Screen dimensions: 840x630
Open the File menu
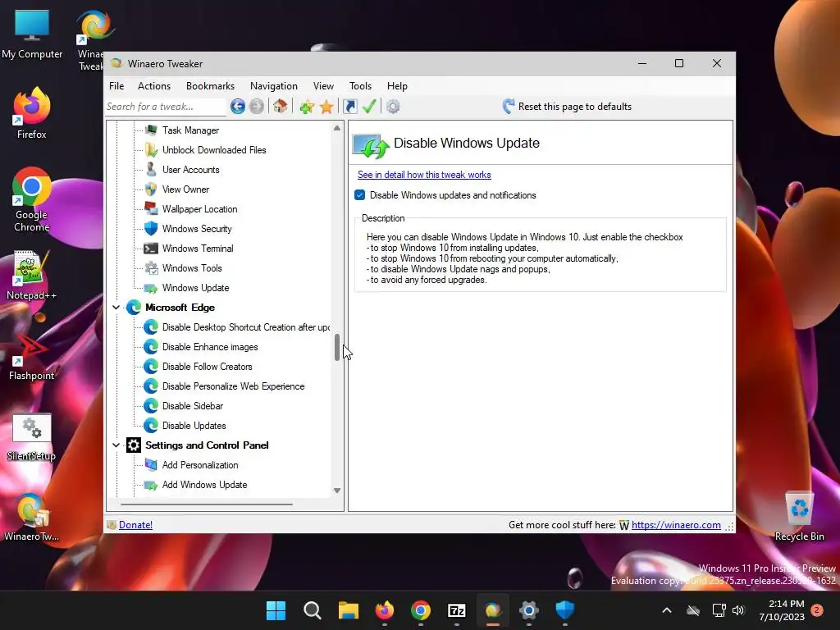tap(116, 85)
